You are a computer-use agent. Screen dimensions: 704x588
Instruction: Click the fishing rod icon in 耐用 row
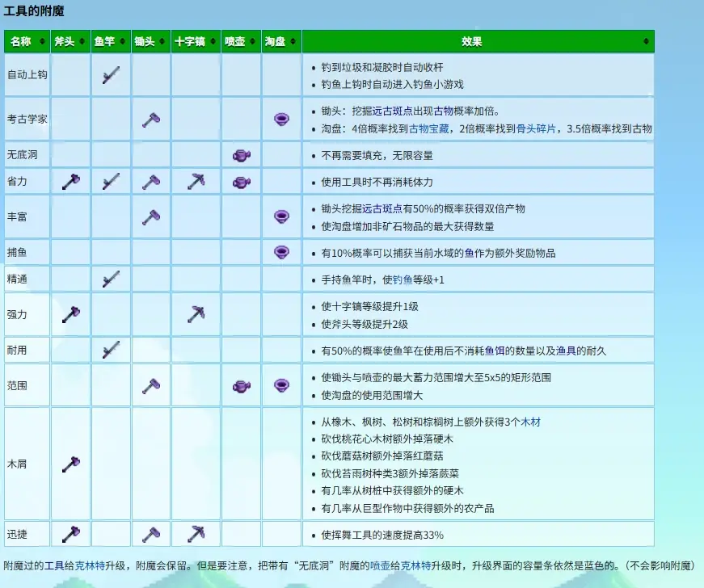point(112,350)
